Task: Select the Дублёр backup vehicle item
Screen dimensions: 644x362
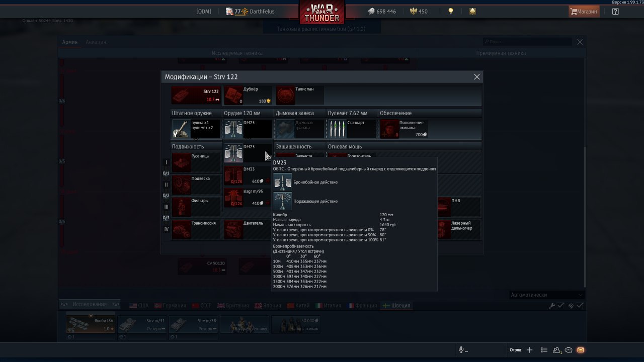Action: tap(248, 96)
